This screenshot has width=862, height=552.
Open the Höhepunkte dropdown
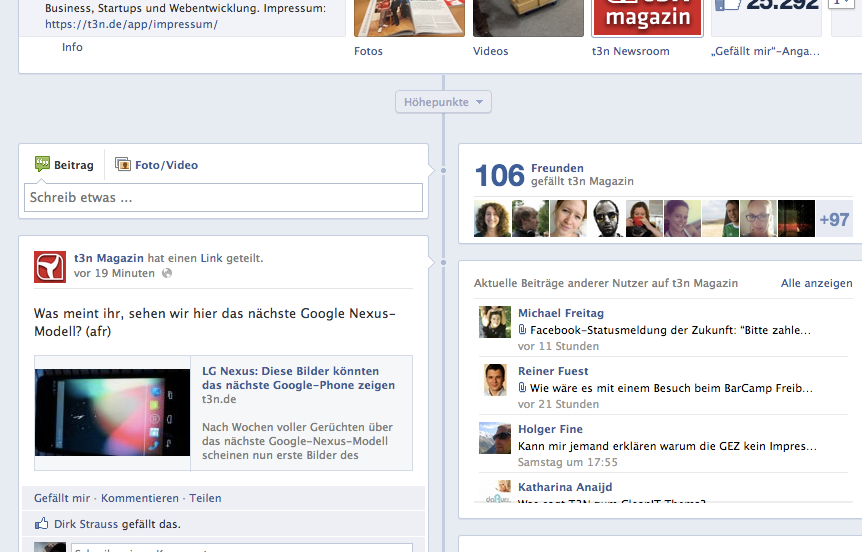pyautogui.click(x=443, y=102)
